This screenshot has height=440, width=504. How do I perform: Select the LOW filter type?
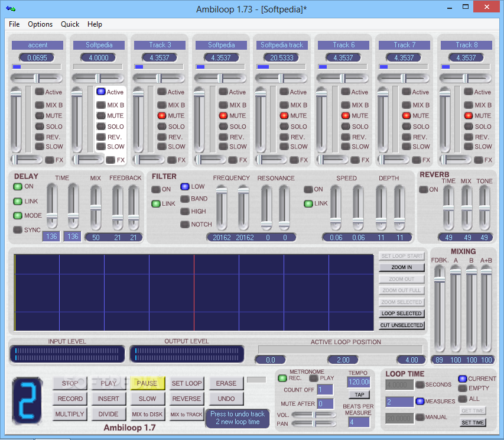pos(185,186)
